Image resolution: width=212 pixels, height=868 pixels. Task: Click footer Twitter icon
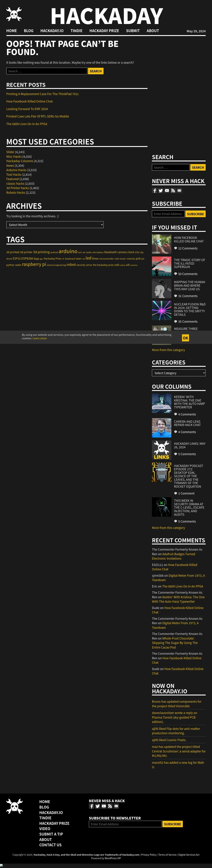pyautogui.click(x=98, y=806)
